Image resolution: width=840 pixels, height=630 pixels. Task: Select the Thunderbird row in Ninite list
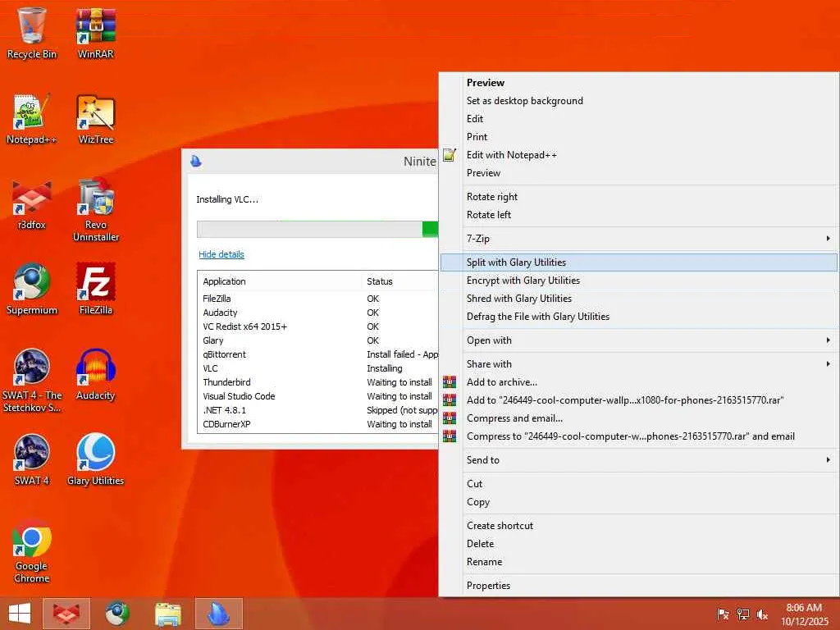[318, 382]
